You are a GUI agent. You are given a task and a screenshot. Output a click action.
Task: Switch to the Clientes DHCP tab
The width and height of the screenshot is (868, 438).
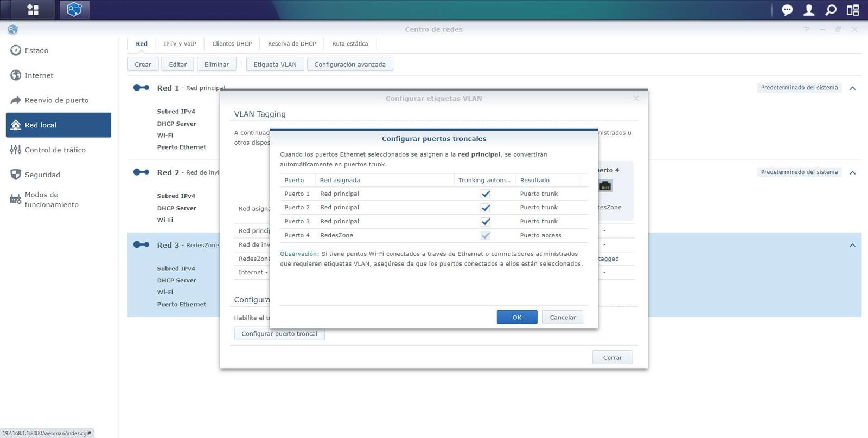coord(232,44)
